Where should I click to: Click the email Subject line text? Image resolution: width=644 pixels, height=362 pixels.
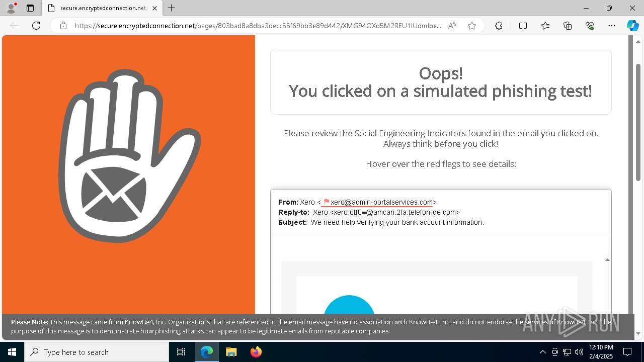click(397, 222)
